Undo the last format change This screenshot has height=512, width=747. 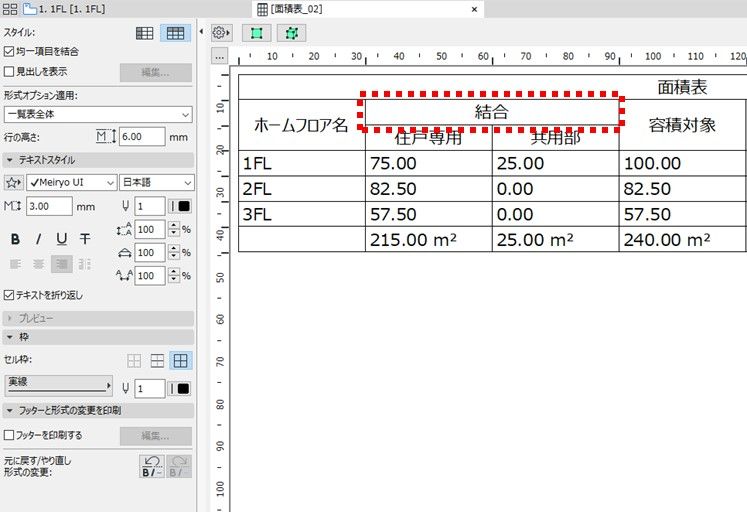[152, 466]
